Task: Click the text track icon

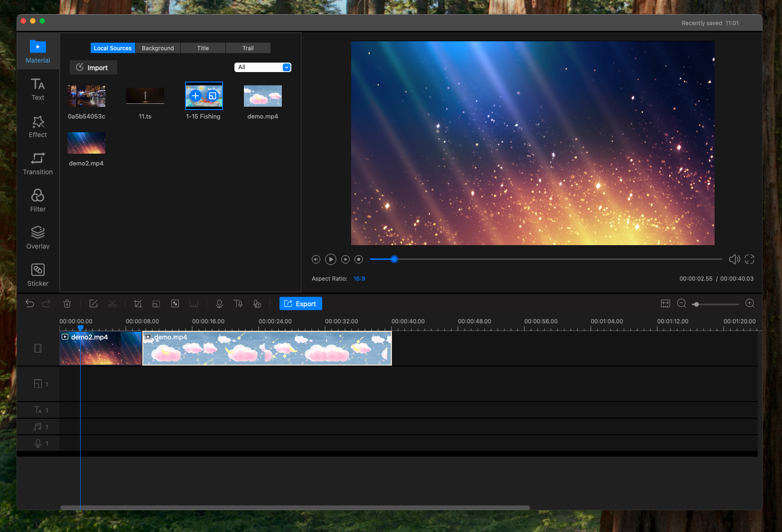Action: coord(38,410)
